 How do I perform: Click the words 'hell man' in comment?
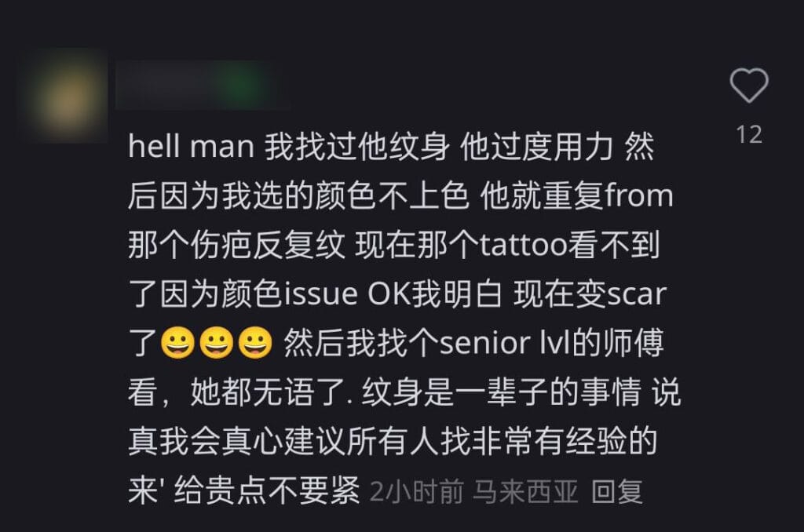192,147
